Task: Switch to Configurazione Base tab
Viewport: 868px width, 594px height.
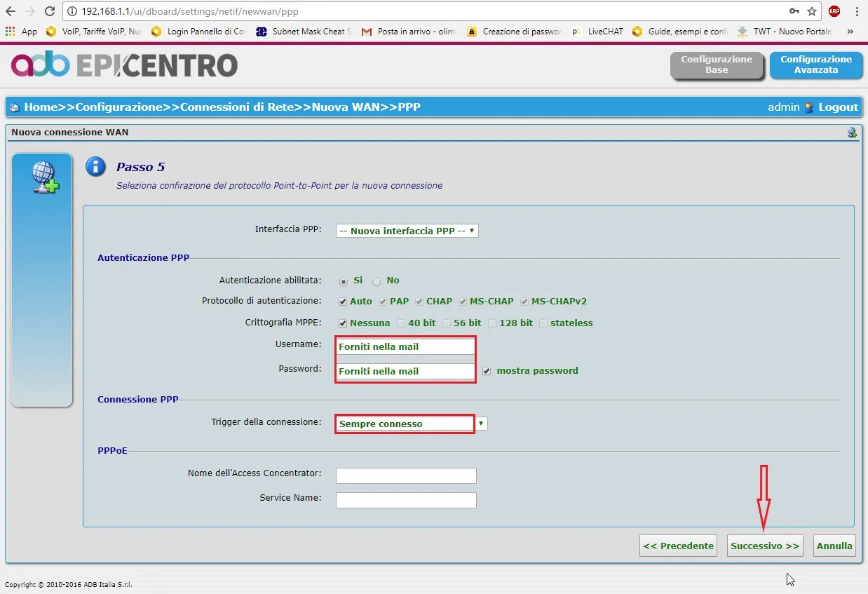Action: point(716,65)
